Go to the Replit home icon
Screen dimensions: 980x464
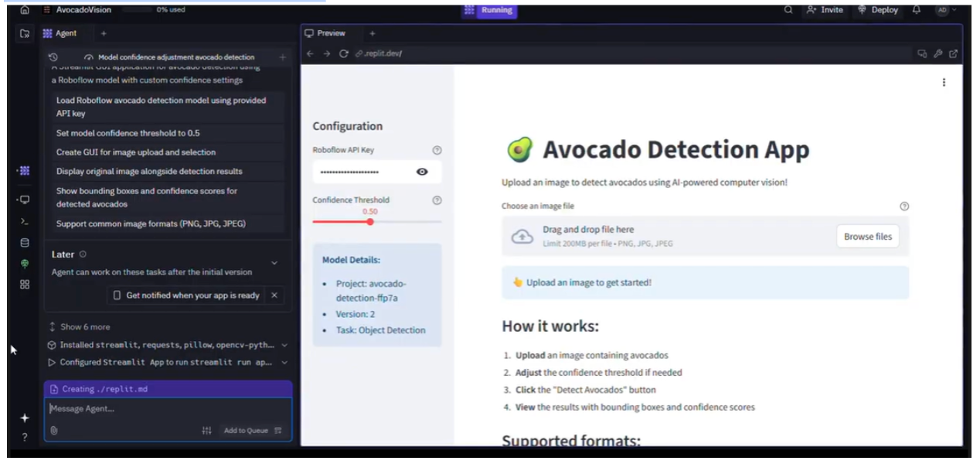(x=25, y=10)
